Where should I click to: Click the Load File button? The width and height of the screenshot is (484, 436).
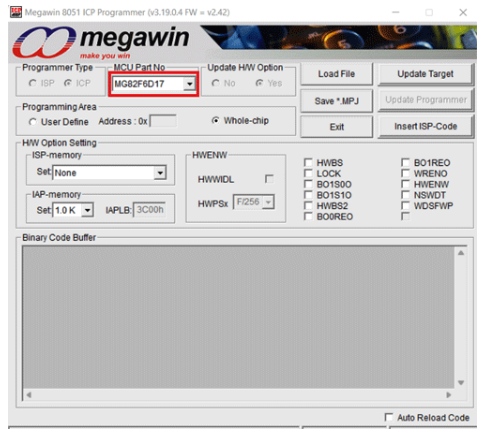tap(336, 74)
